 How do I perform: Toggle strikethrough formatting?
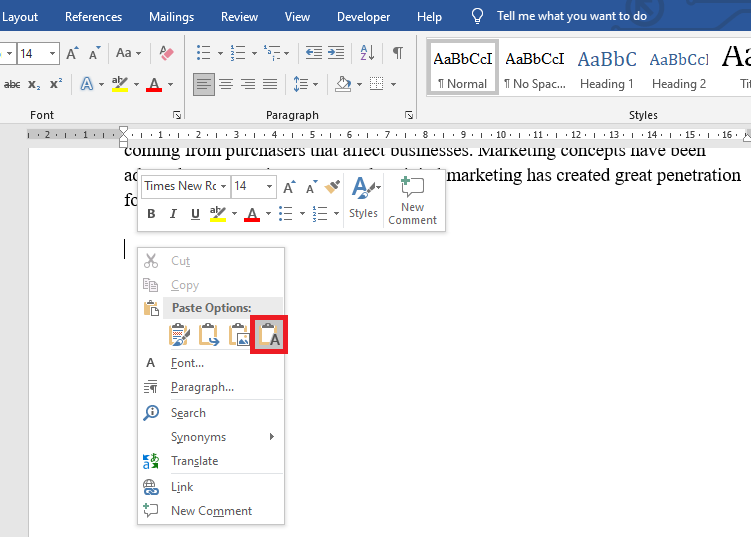pyautogui.click(x=12, y=84)
